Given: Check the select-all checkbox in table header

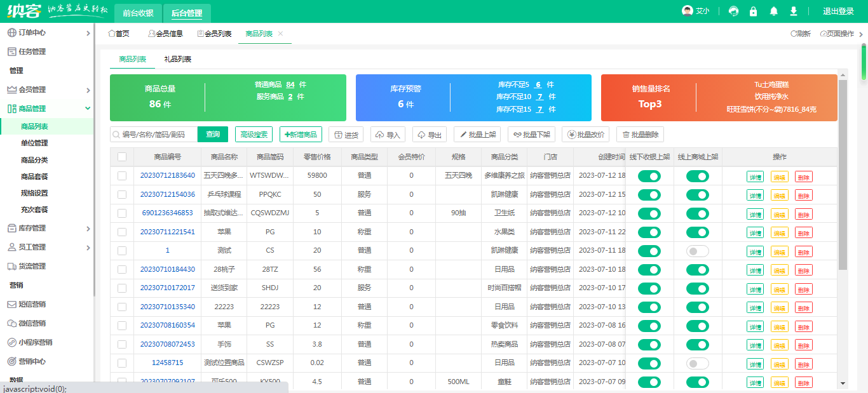Looking at the screenshot, I should coord(122,157).
